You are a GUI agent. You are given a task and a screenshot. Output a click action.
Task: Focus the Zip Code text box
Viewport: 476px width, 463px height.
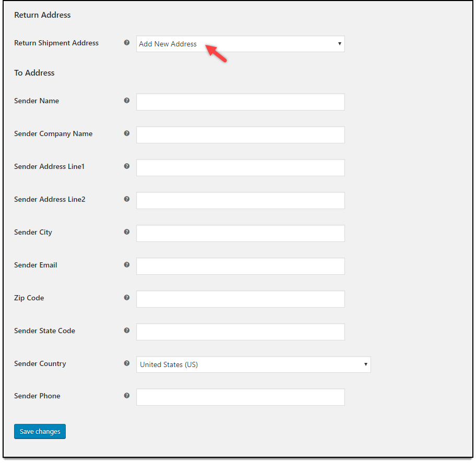tap(240, 299)
